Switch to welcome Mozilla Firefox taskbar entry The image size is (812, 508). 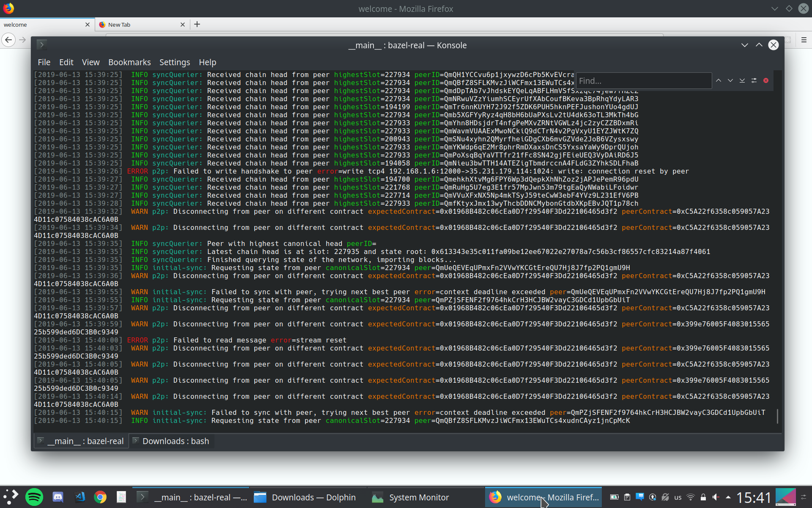543,497
